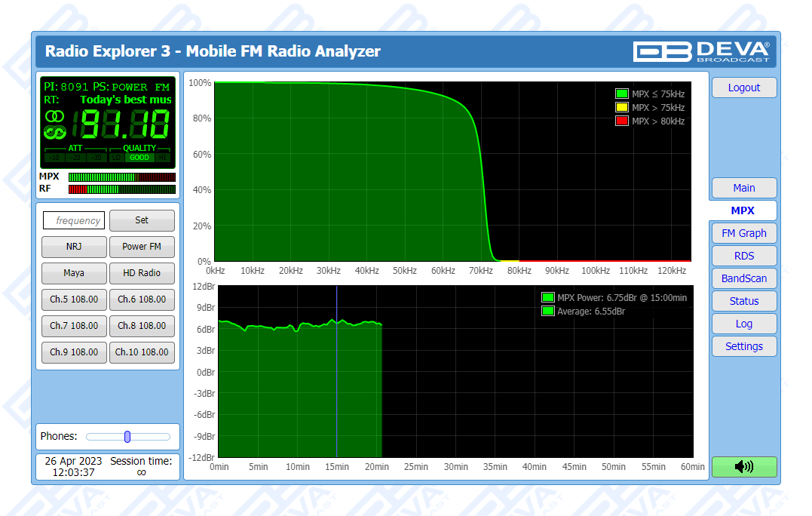Click the speaker audio button
812x516 pixels.
[743, 466]
